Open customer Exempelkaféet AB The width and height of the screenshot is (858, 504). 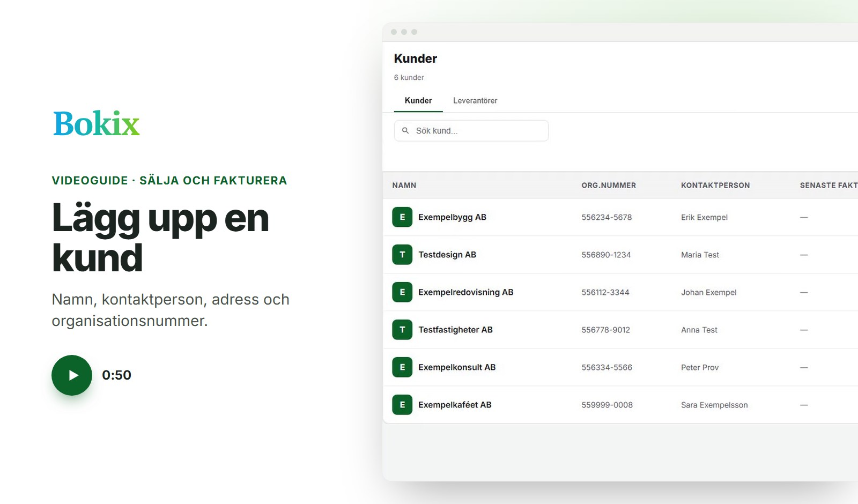click(455, 405)
